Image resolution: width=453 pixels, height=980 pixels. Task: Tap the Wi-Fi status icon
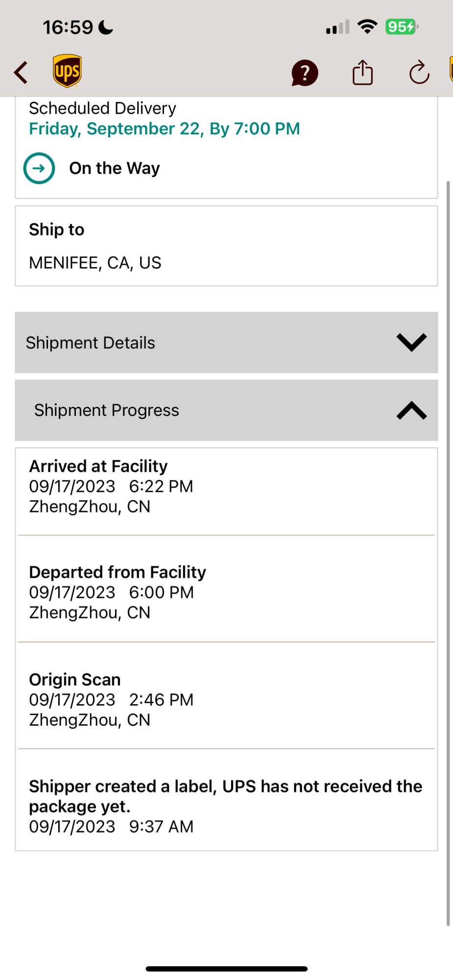pos(367,26)
